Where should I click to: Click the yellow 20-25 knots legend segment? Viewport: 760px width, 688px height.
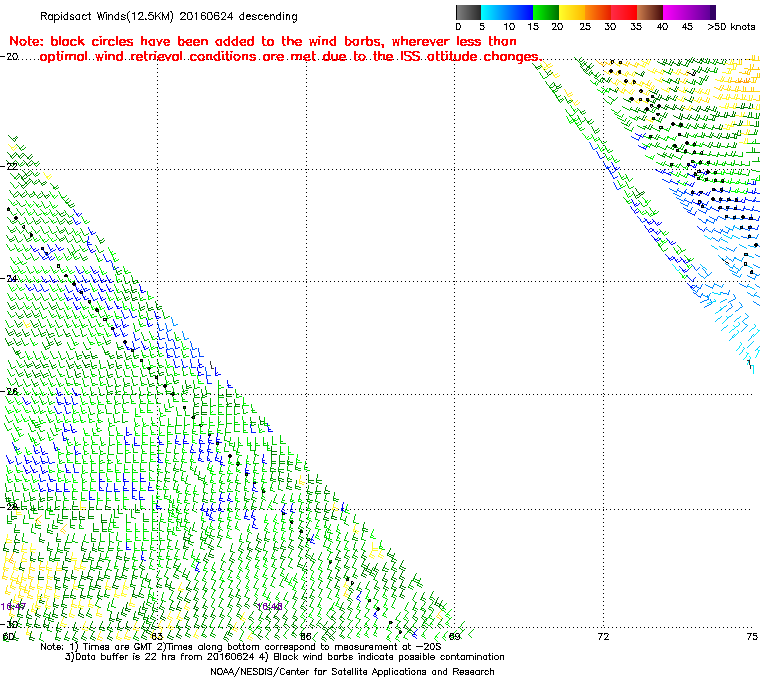tap(572, 12)
